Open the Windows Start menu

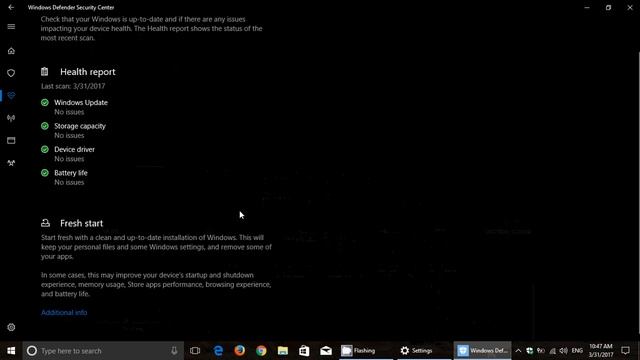coord(11,351)
